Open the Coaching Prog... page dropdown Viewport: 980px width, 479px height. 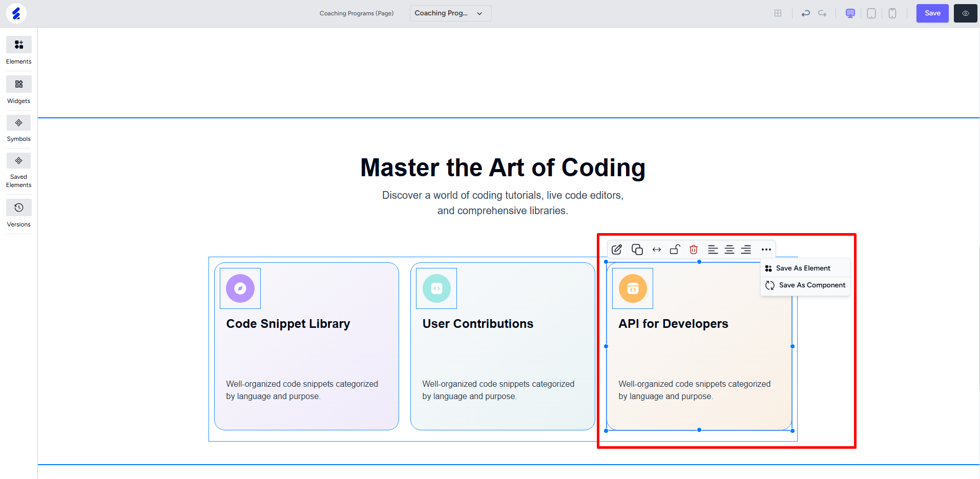pyautogui.click(x=450, y=13)
